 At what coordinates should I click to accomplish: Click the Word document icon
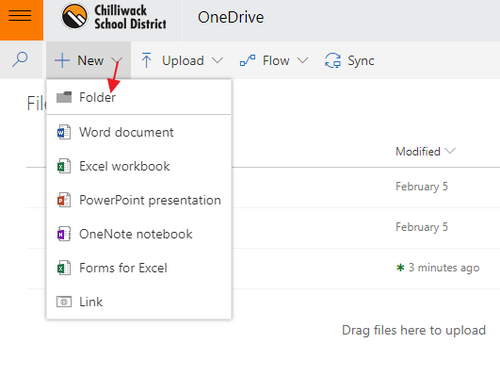click(x=64, y=132)
